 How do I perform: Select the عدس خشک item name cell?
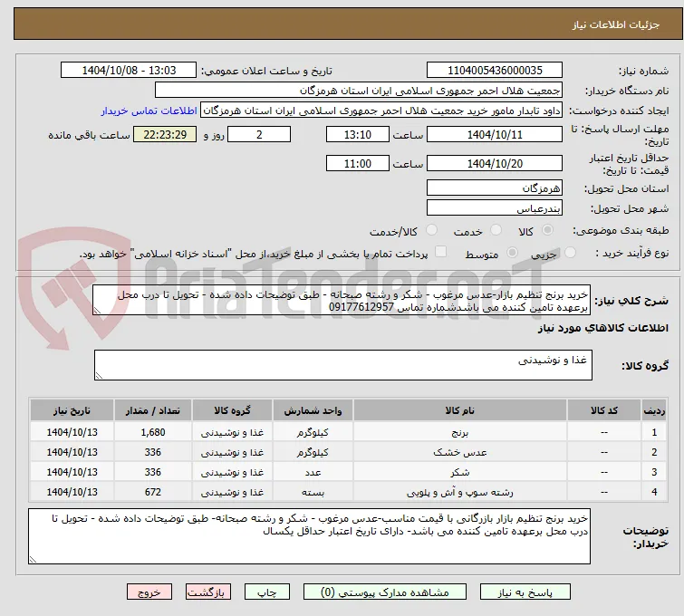460,452
